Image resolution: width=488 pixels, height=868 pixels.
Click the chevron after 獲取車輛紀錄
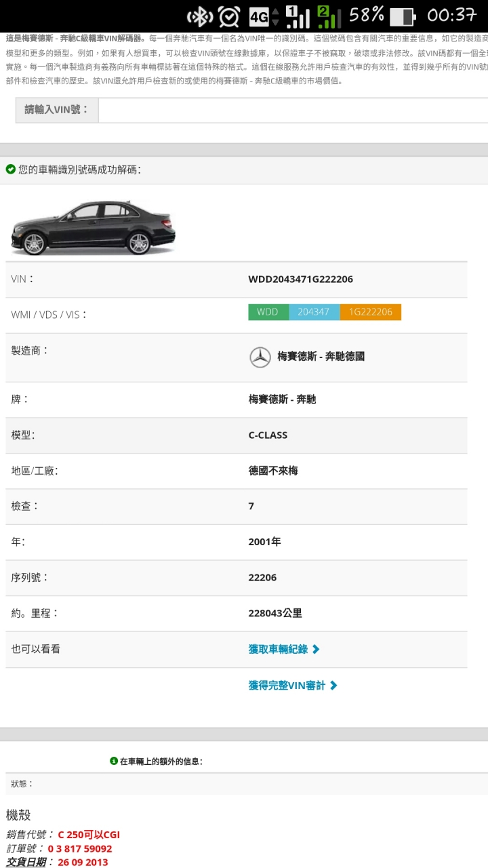316,649
